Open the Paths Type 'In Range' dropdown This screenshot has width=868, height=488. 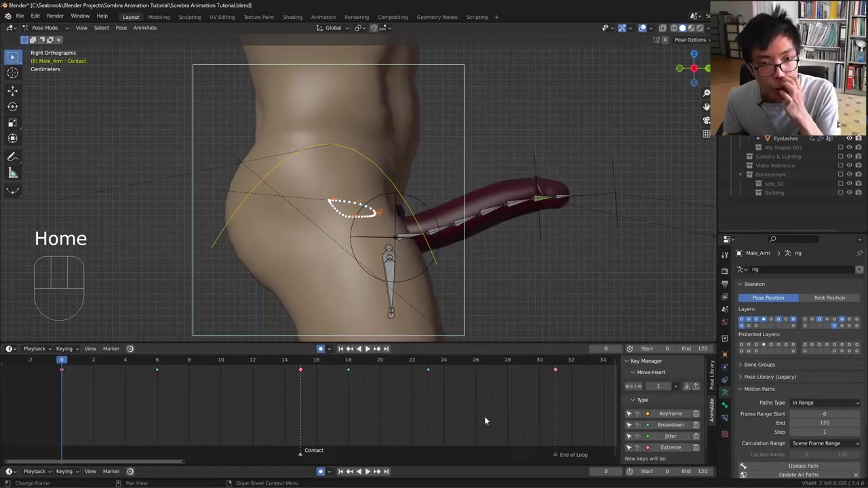point(825,403)
